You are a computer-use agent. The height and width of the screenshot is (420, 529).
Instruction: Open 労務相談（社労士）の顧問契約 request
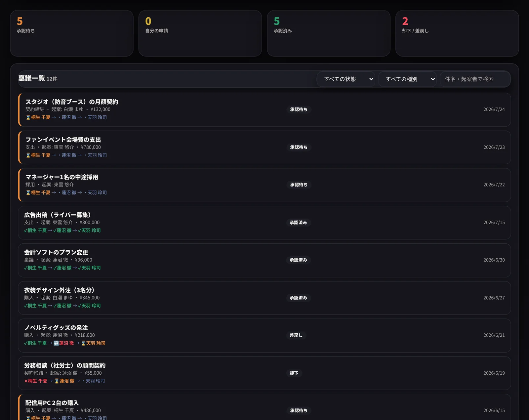[264, 373]
